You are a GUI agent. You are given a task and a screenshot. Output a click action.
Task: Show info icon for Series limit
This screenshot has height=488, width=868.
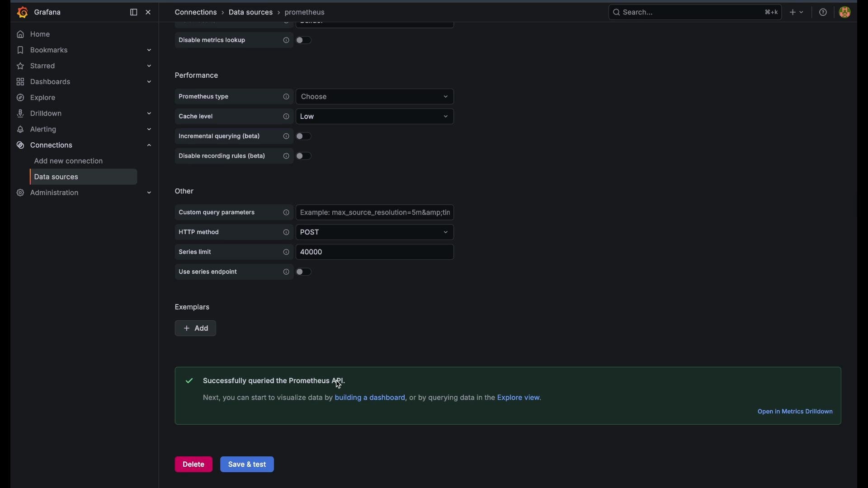286,253
